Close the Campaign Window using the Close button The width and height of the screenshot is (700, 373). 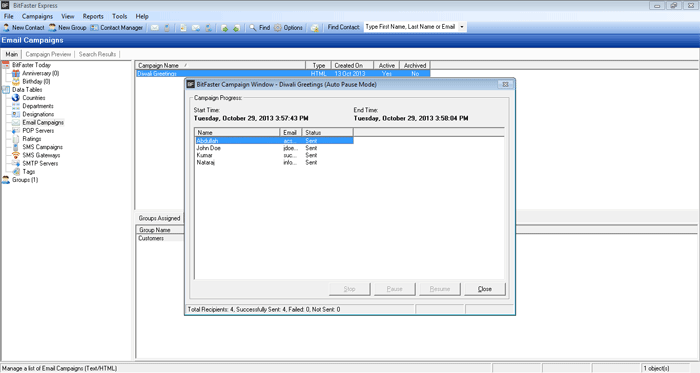485,289
